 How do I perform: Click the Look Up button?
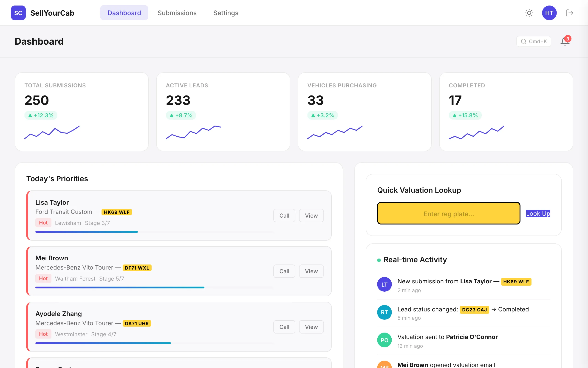coord(538,213)
